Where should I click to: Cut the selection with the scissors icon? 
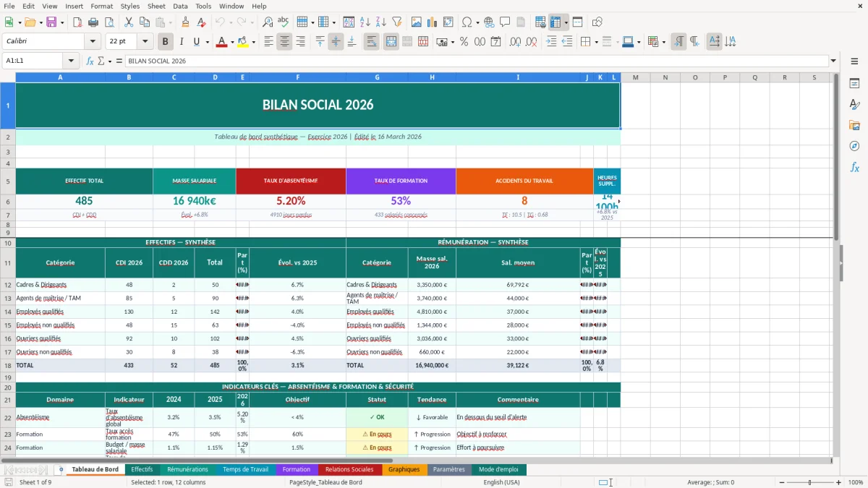129,22
